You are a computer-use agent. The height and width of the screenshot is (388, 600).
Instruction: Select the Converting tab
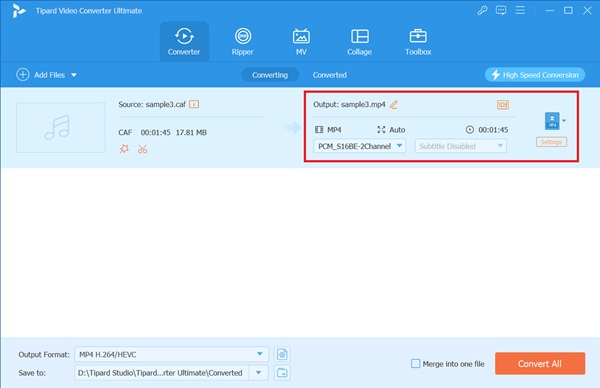click(x=270, y=75)
